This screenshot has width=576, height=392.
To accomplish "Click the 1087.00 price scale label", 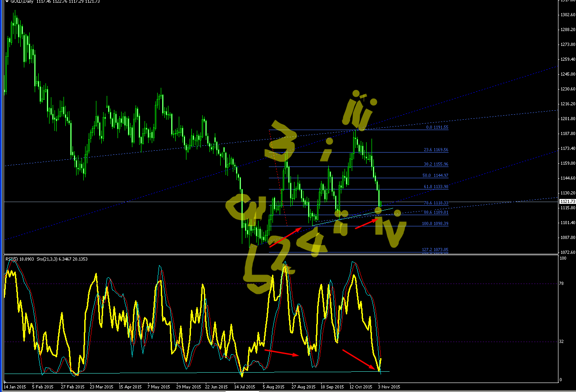I will 568,237.
